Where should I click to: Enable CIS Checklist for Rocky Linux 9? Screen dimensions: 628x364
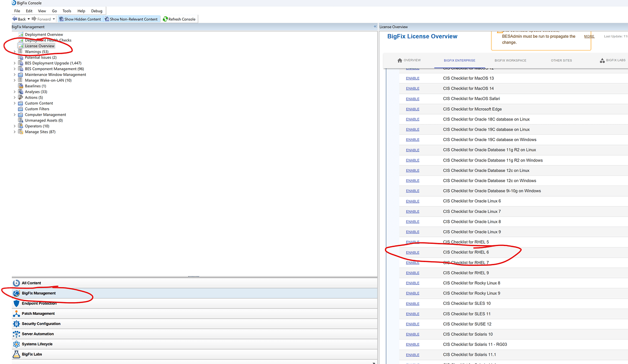click(413, 293)
